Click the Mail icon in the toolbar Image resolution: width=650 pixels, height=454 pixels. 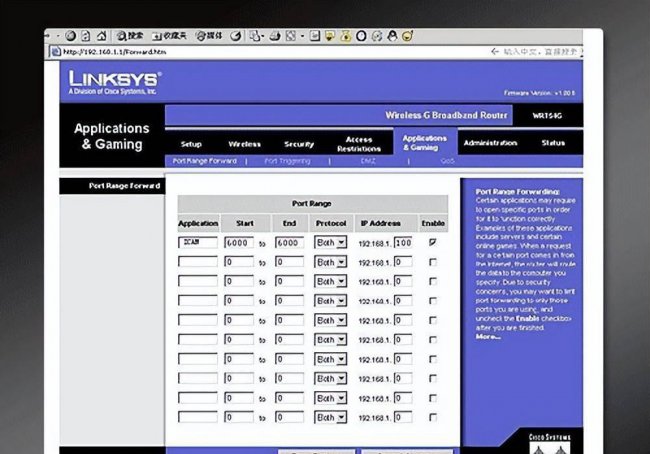point(255,36)
